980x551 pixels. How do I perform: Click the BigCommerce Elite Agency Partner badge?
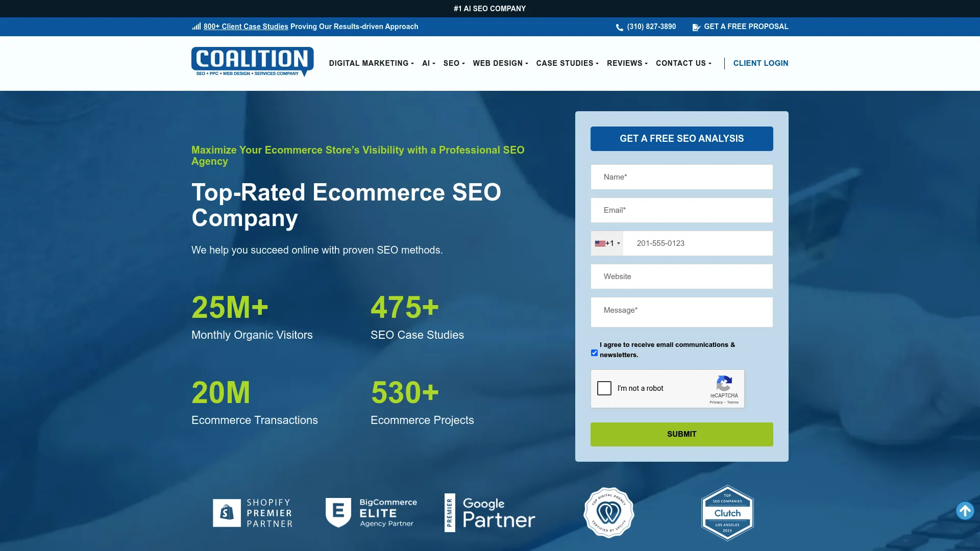pyautogui.click(x=371, y=512)
